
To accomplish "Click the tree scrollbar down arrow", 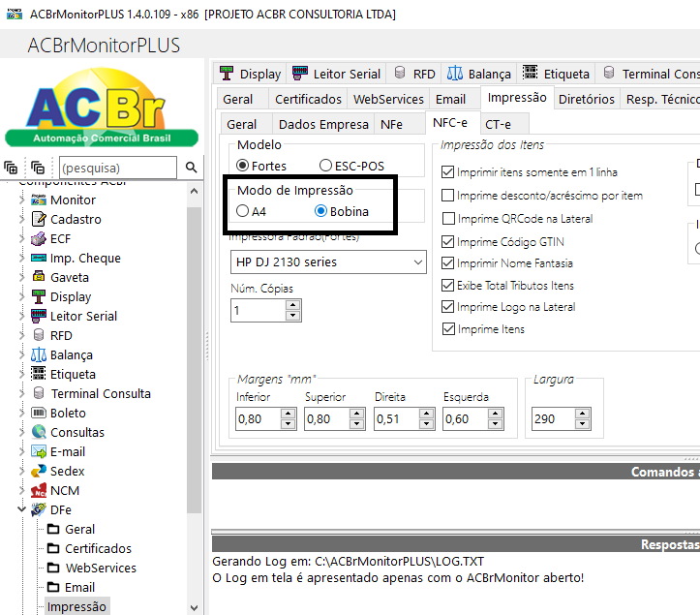I will (194, 607).
